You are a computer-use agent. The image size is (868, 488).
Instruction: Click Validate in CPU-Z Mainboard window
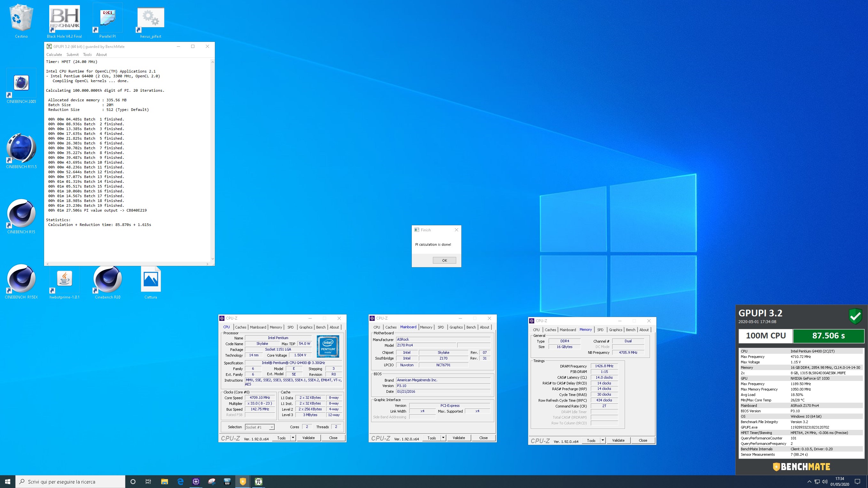coord(458,438)
